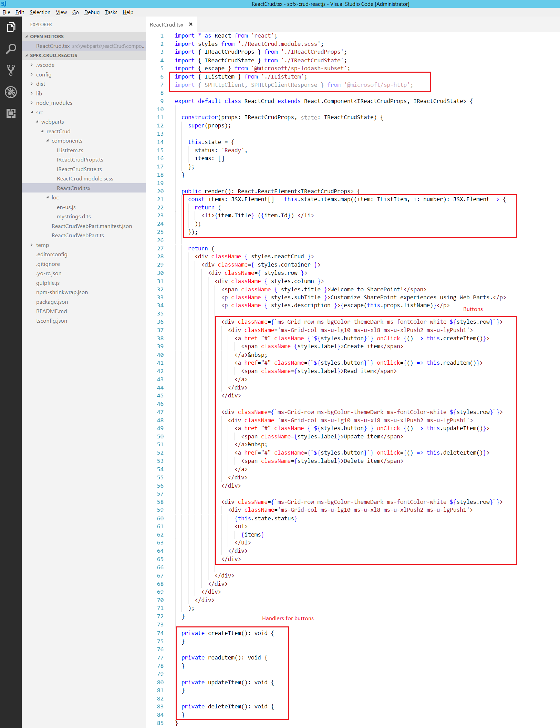
Task: Expand the node_modules folder
Action: click(x=54, y=103)
